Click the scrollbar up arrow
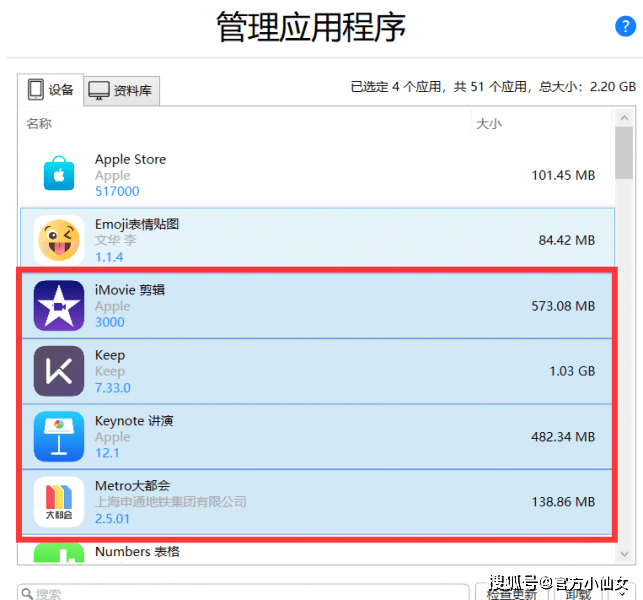The image size is (643, 600). [x=624, y=119]
